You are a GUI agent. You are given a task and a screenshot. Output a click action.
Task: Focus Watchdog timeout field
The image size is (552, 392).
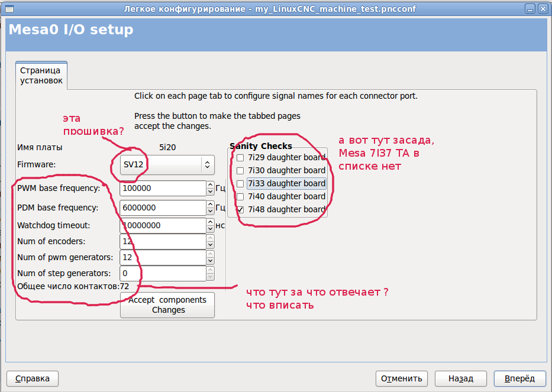163,225
